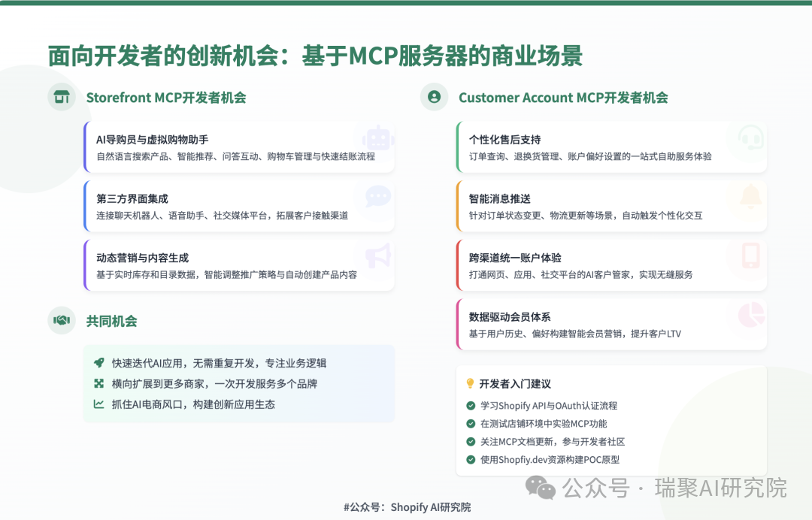Click the bell icon in 智能消息推送 card
The width and height of the screenshot is (812, 520).
point(751,197)
